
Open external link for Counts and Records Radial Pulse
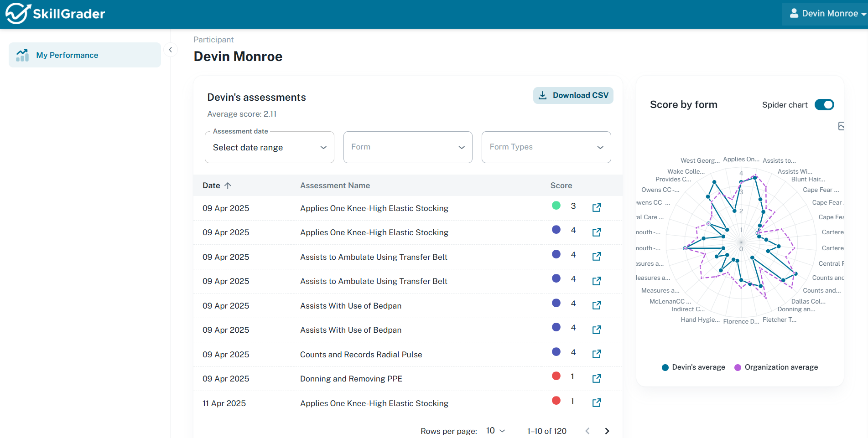[x=597, y=354]
